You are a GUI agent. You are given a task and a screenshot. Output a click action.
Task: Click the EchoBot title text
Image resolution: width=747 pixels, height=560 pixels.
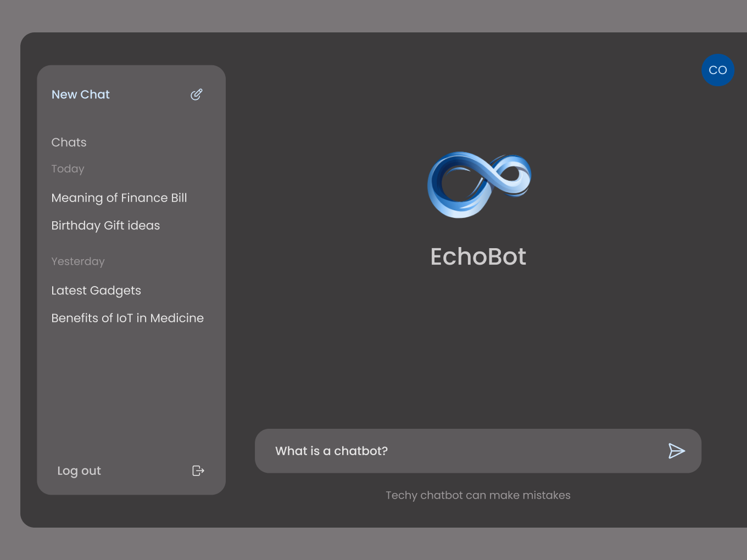pyautogui.click(x=478, y=256)
